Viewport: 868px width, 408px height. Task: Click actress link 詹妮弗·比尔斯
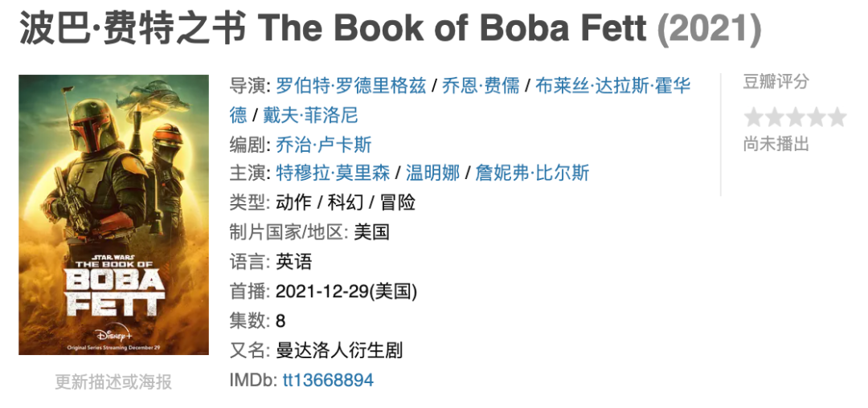coord(532,173)
